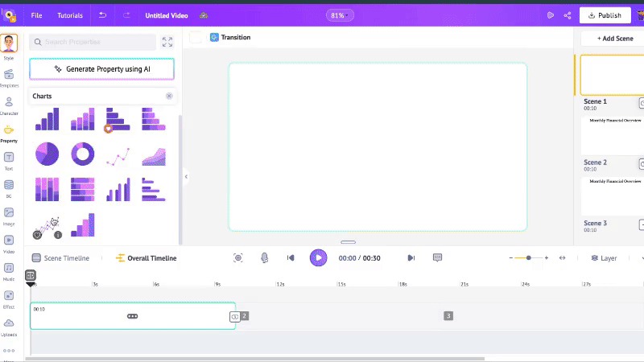
Task: Open the Text sidebar panel
Action: [9, 162]
